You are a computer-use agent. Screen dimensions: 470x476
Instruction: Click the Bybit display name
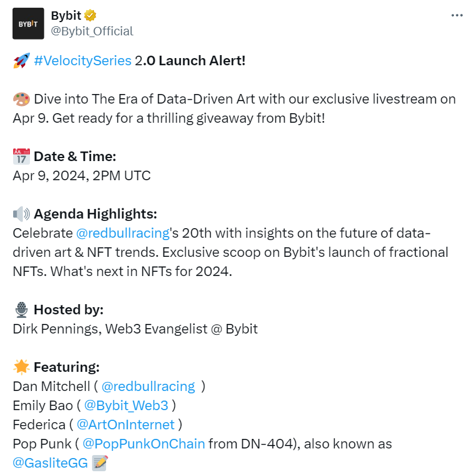click(66, 16)
